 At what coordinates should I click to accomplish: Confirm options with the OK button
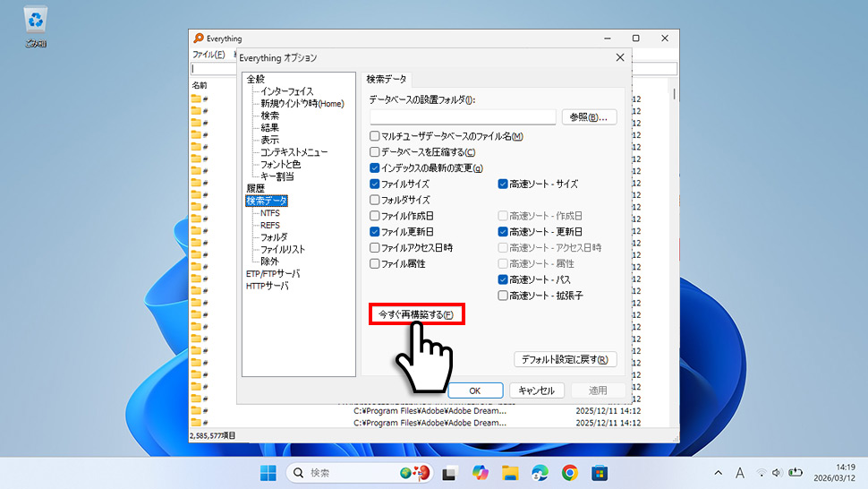point(475,390)
